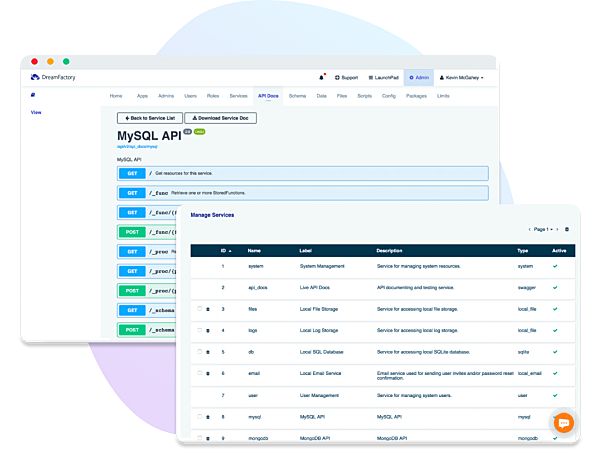Tick the checkbox for the files service

[x=199, y=309]
